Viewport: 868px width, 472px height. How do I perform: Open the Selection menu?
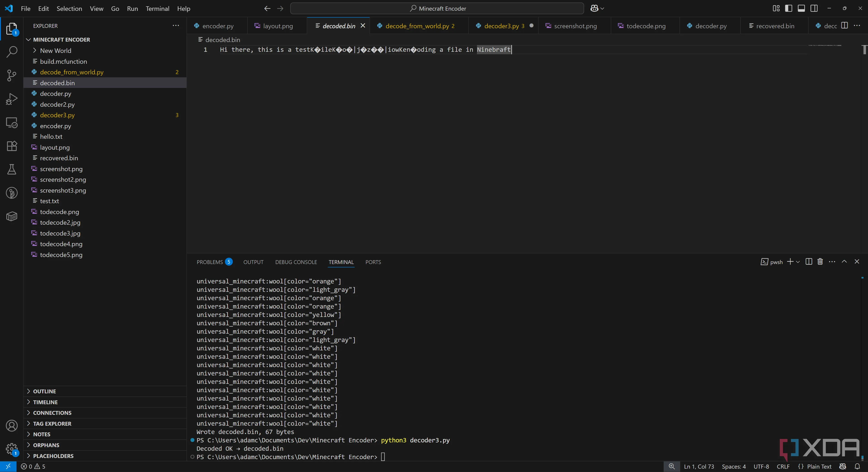click(x=69, y=8)
